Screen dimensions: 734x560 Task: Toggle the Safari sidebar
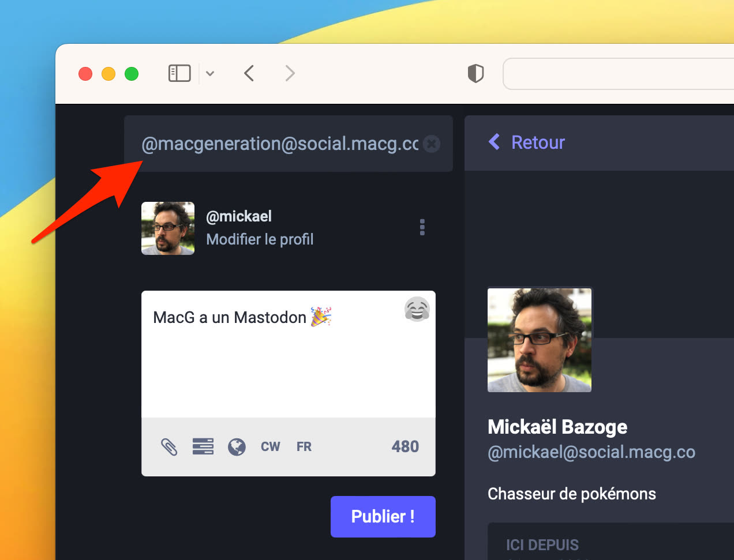point(179,73)
